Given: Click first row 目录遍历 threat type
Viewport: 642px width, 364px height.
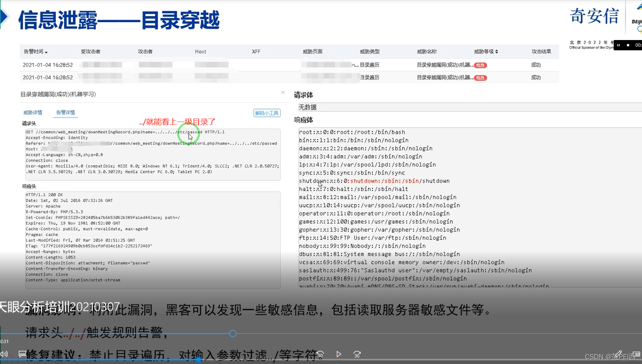Looking at the screenshot, I should [x=369, y=65].
